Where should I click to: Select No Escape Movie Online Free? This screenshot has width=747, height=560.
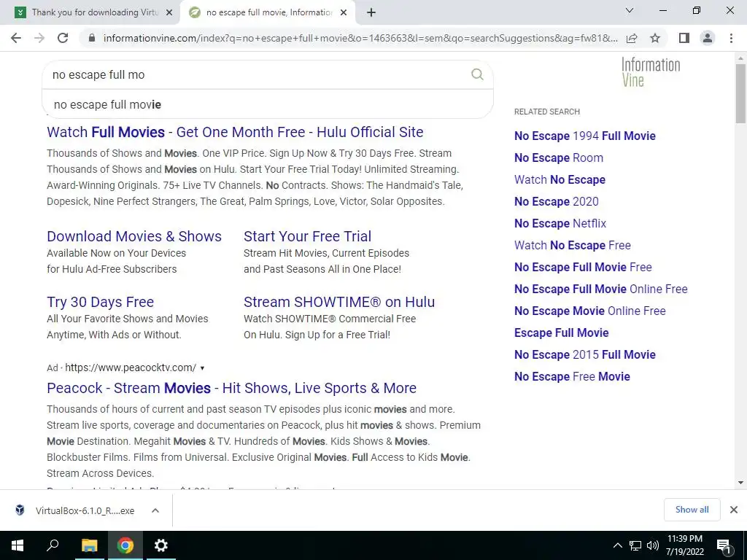click(x=589, y=311)
